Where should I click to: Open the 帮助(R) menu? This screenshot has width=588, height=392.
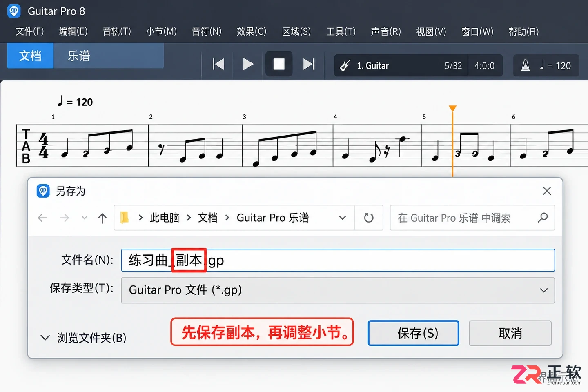pos(524,31)
